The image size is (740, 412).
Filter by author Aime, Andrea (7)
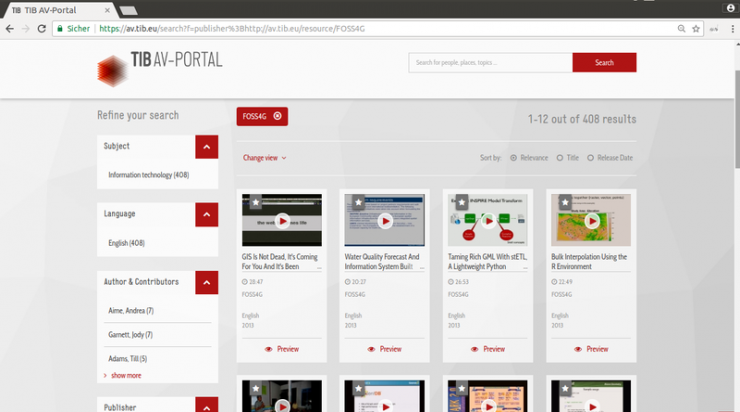coord(131,311)
